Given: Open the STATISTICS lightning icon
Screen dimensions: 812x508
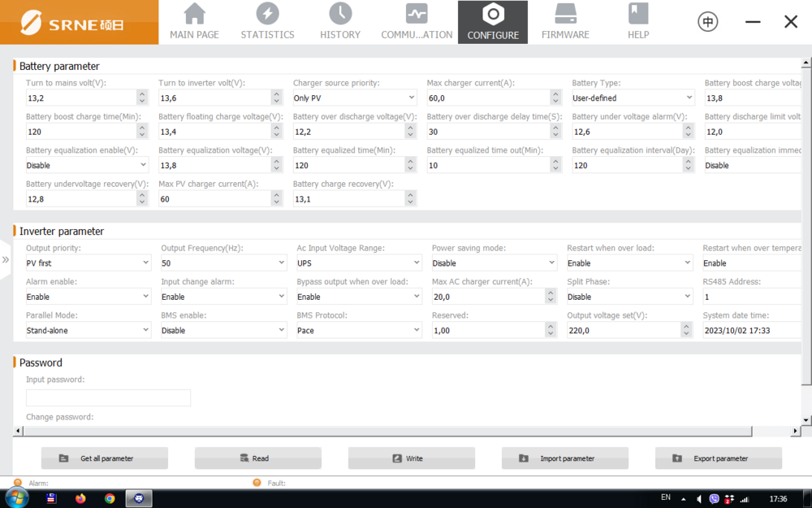Looking at the screenshot, I should pyautogui.click(x=267, y=14).
